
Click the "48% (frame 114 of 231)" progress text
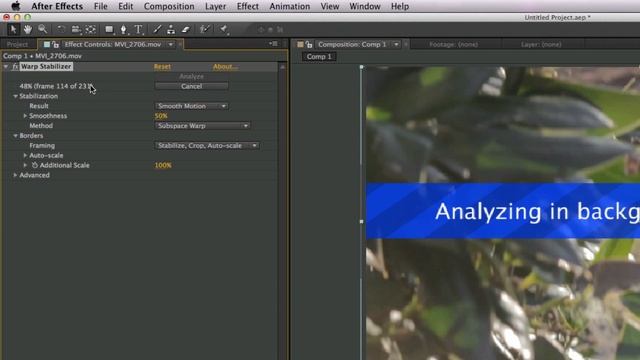[56, 86]
